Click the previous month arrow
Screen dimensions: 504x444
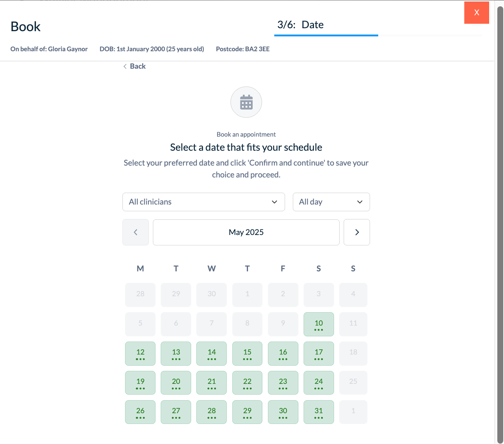coord(135,232)
